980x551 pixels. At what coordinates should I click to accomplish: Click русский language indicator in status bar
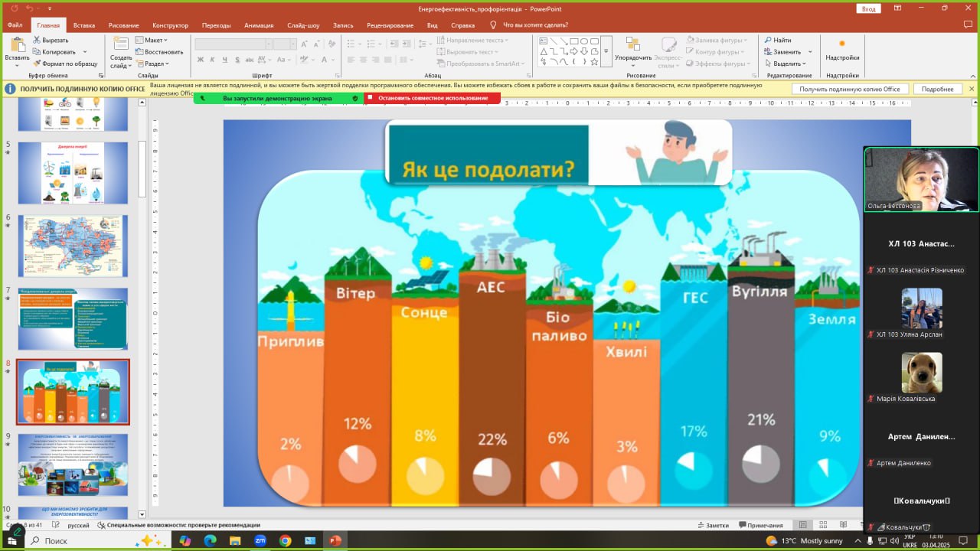click(78, 525)
